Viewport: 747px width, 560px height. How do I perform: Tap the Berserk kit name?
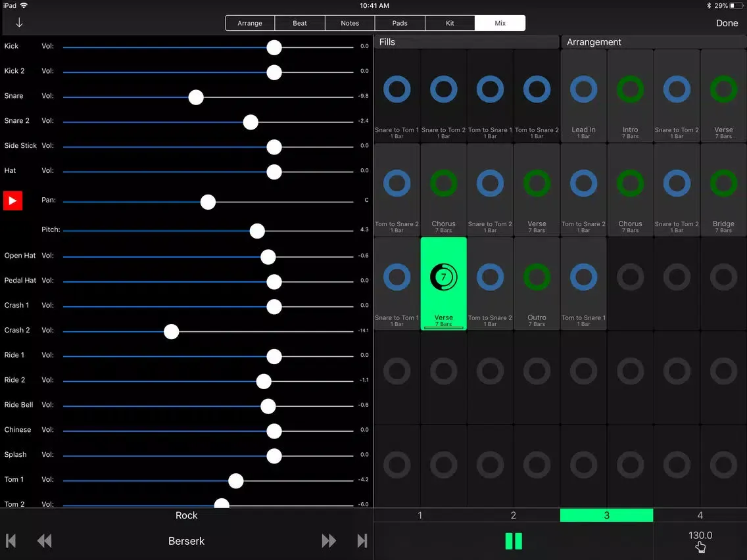pos(186,541)
